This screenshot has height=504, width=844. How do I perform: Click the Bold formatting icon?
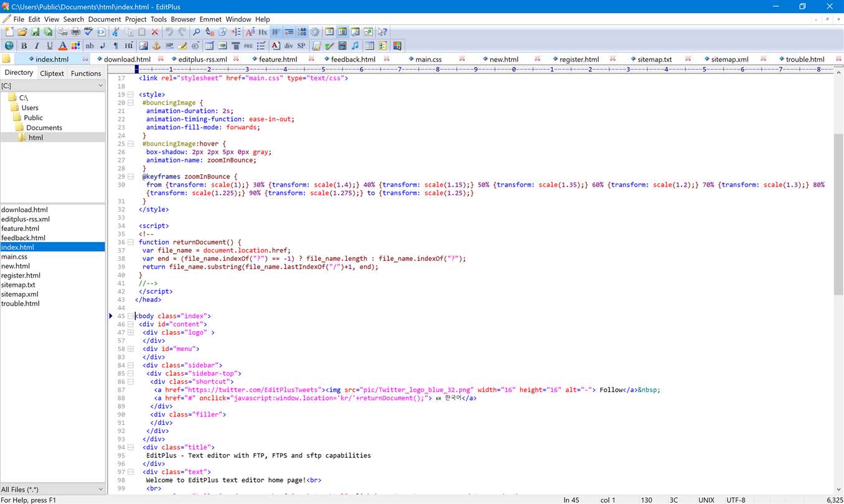coord(24,46)
